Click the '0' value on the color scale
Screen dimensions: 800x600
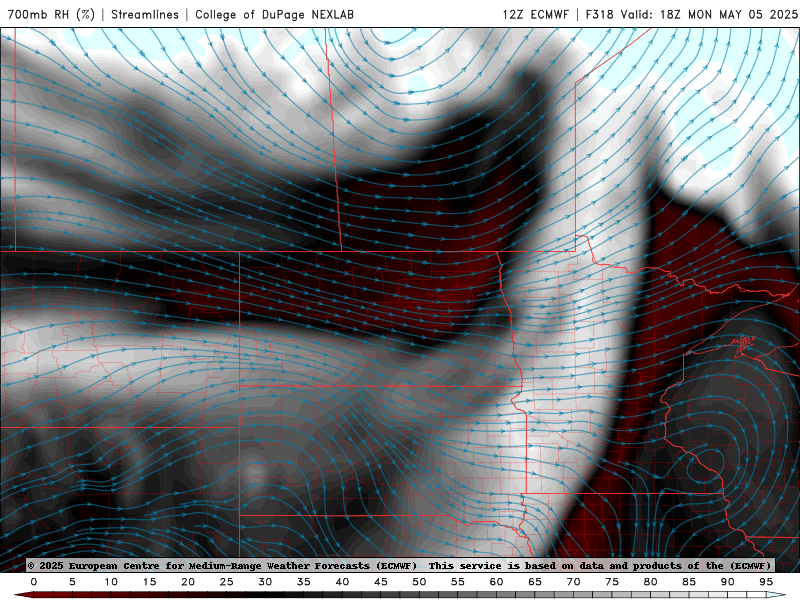click(34, 582)
